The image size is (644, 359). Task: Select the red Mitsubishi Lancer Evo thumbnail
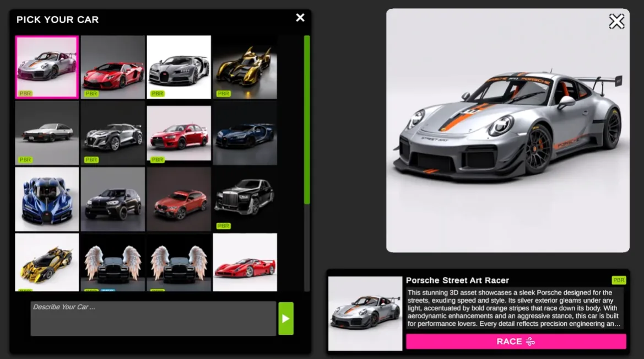click(x=178, y=133)
